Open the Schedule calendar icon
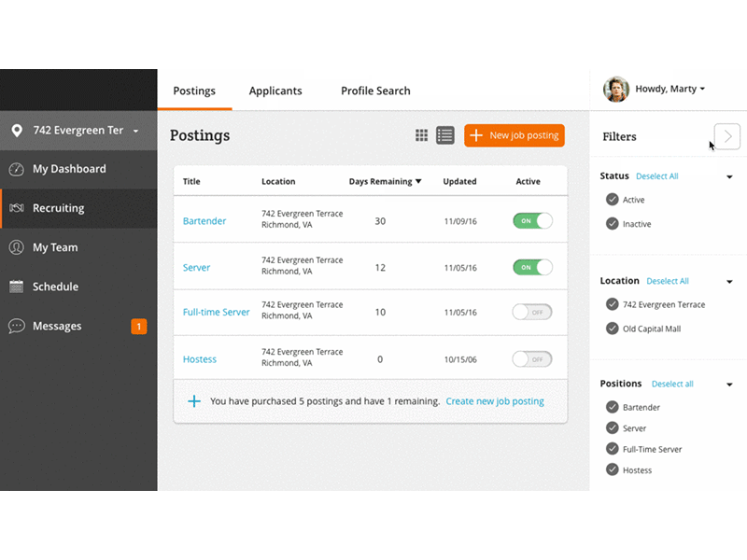Screen dimensions: 747x560 point(17,287)
